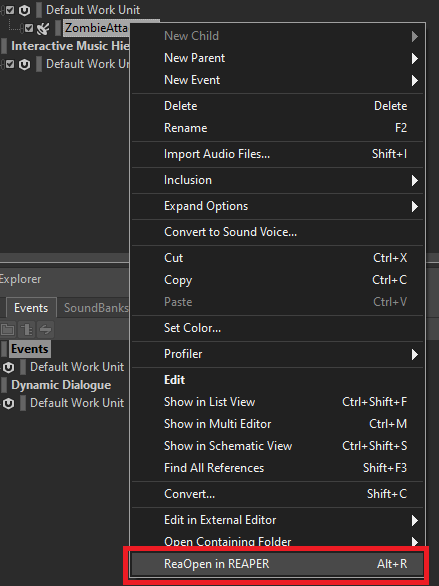The width and height of the screenshot is (439, 586).
Task: Select Show in Multi Editor
Action: 277,424
